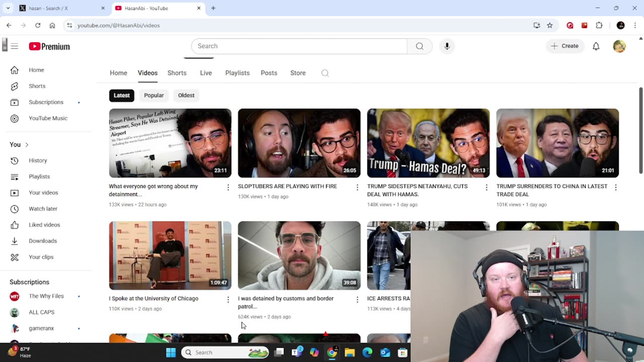Open Outlook from the taskbar
Image resolution: width=644 pixels, height=362 pixels.
pyautogui.click(x=385, y=352)
